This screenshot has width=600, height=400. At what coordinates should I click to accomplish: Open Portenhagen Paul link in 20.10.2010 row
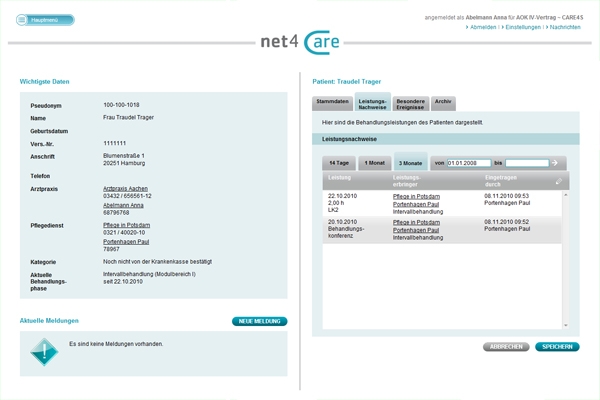coord(416,230)
